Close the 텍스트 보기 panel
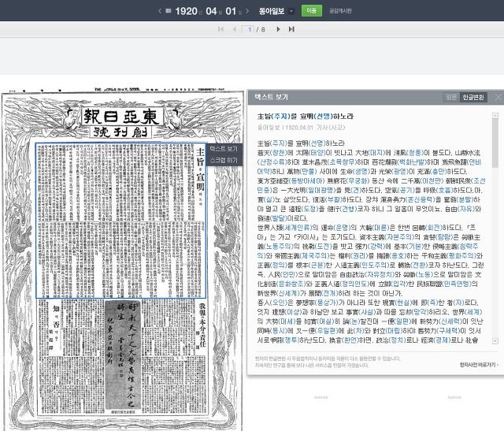The width and height of the screenshot is (504, 431). point(498,97)
